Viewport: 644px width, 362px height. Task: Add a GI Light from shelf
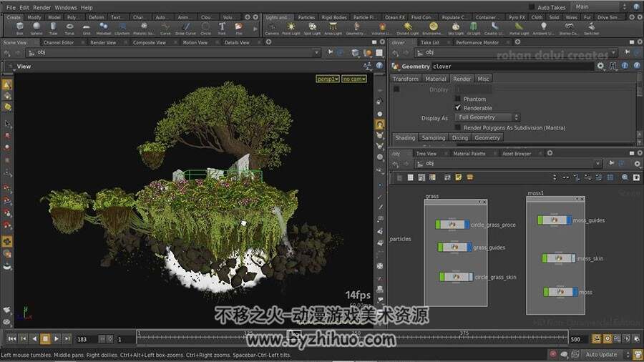(x=474, y=29)
